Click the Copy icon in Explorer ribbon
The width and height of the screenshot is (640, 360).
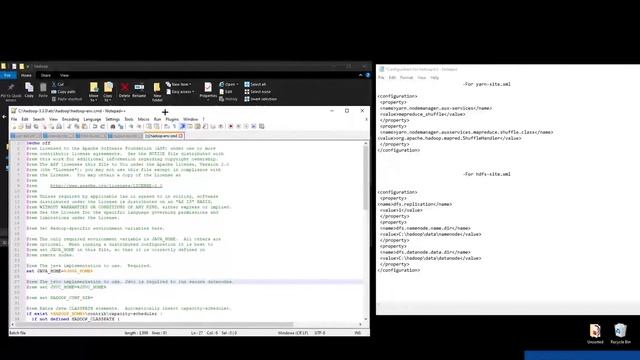coord(29,90)
